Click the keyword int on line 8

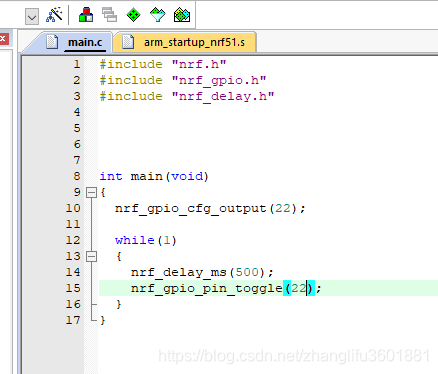111,176
